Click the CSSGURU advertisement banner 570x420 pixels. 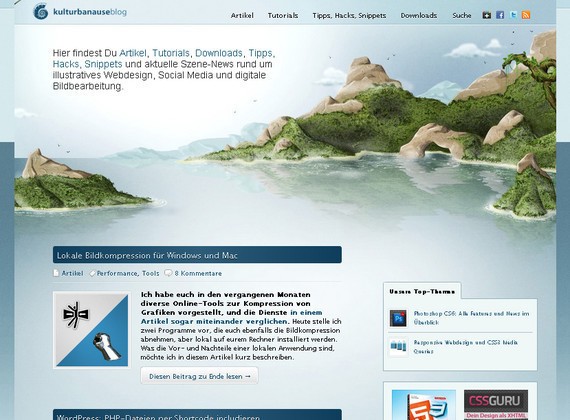click(x=496, y=405)
